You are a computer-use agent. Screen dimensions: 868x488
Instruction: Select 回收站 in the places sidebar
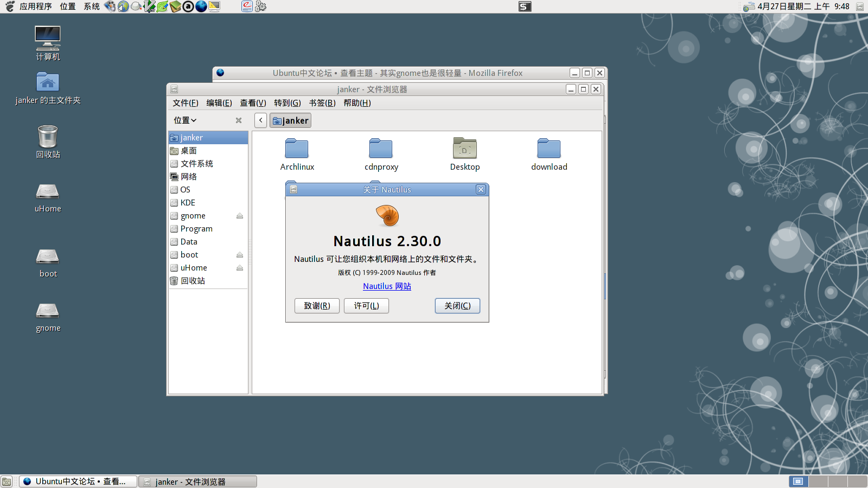point(208,281)
